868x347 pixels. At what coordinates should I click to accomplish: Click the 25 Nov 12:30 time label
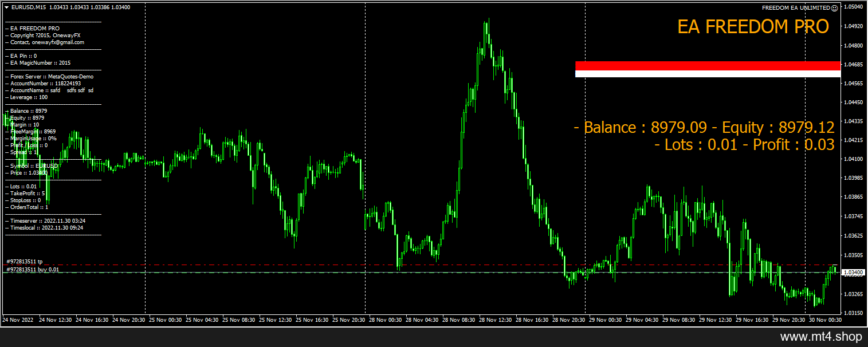(x=276, y=320)
